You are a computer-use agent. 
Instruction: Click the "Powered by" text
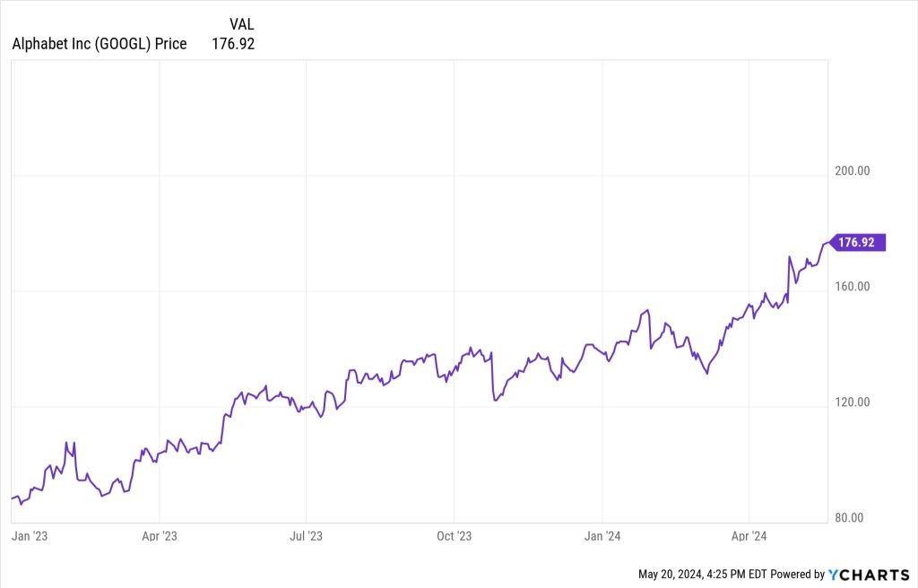(x=795, y=574)
